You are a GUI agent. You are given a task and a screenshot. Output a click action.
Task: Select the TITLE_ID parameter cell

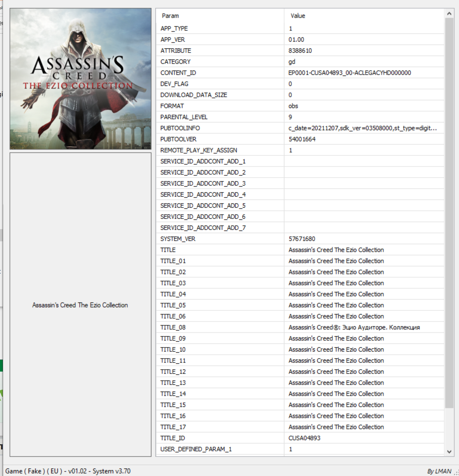pos(172,438)
